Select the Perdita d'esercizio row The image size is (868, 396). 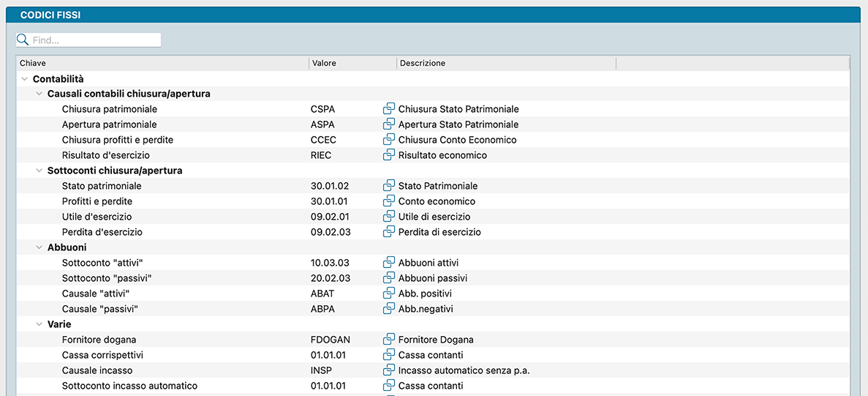pyautogui.click(x=102, y=232)
